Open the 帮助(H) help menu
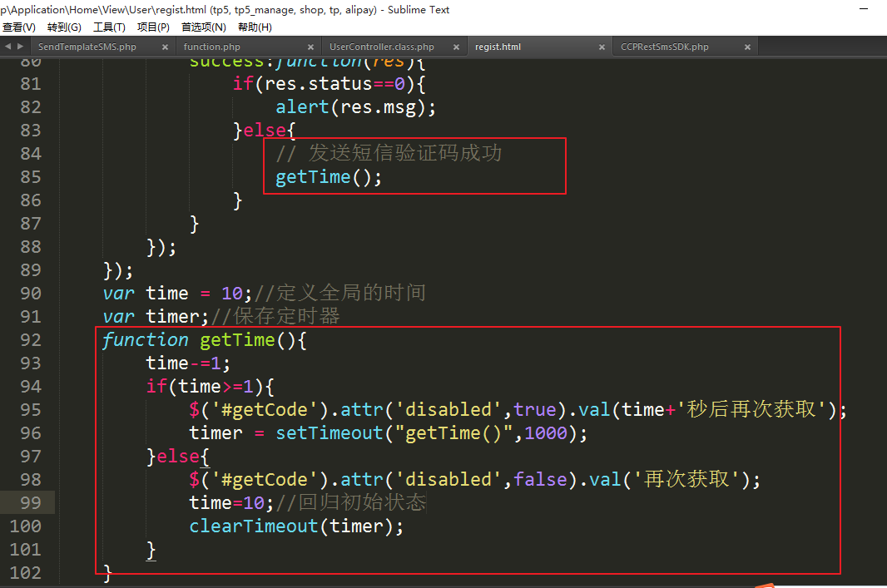Screen dimensions: 887x588 [x=255, y=27]
